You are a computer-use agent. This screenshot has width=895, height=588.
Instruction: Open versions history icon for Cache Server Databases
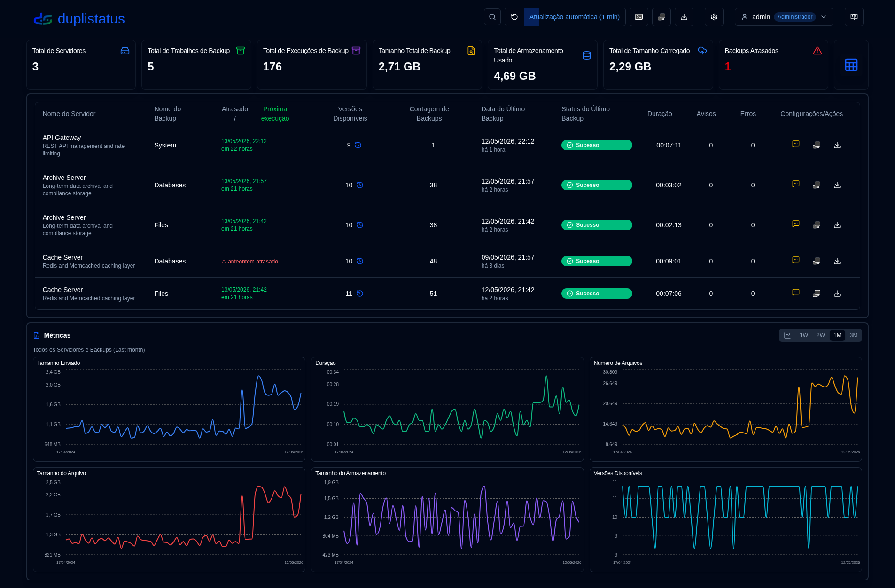[x=360, y=261]
